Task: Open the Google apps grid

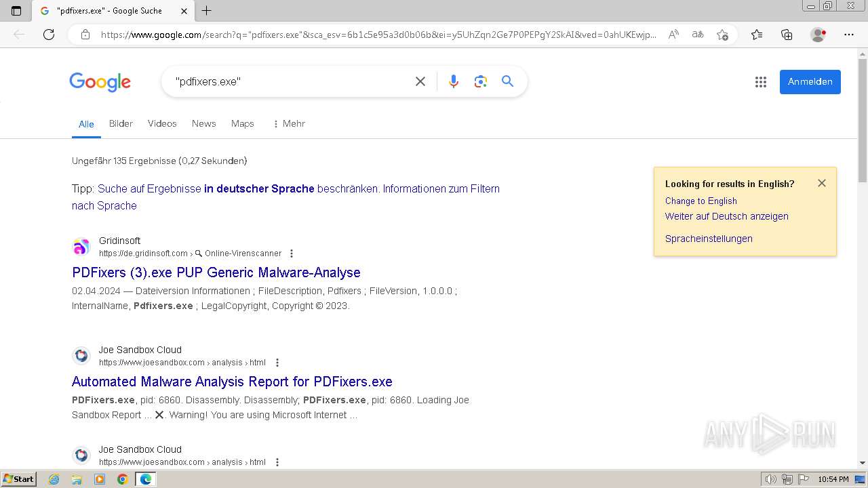Action: (x=761, y=82)
